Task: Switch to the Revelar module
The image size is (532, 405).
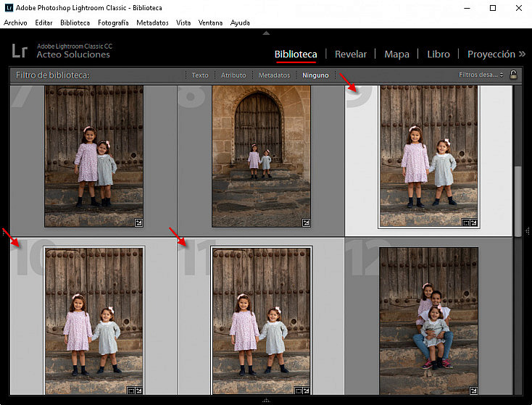Action: 351,54
